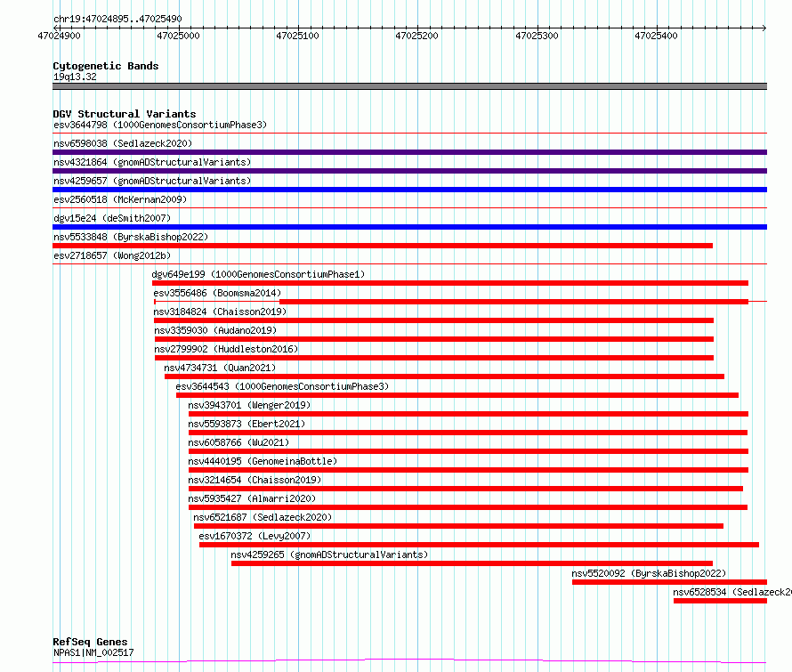Viewport: 792px width, 672px height.
Task: Click the nsv3214654 (Chaisson2019) variant label
Action: [x=255, y=480]
